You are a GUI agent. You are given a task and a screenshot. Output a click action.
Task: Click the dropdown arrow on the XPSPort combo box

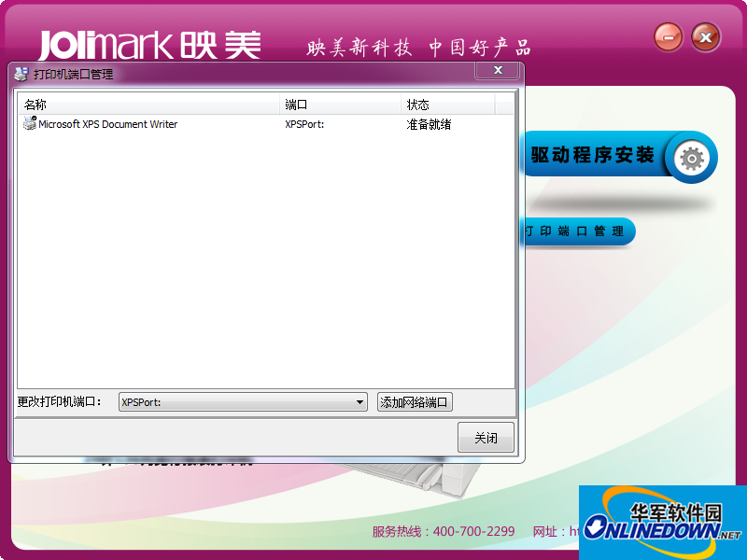click(x=359, y=401)
